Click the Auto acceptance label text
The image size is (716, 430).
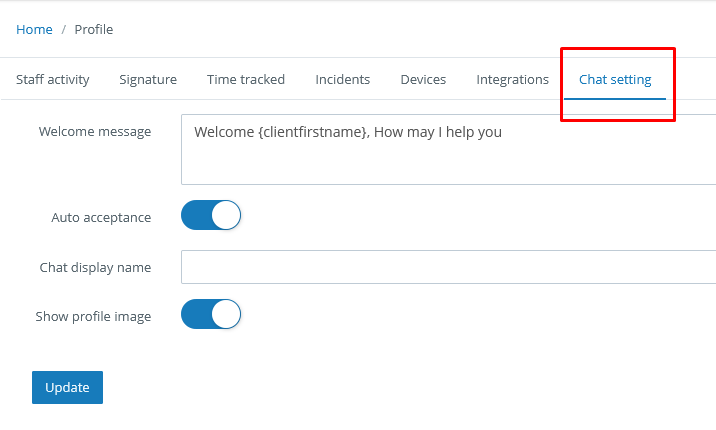pyautogui.click(x=101, y=217)
